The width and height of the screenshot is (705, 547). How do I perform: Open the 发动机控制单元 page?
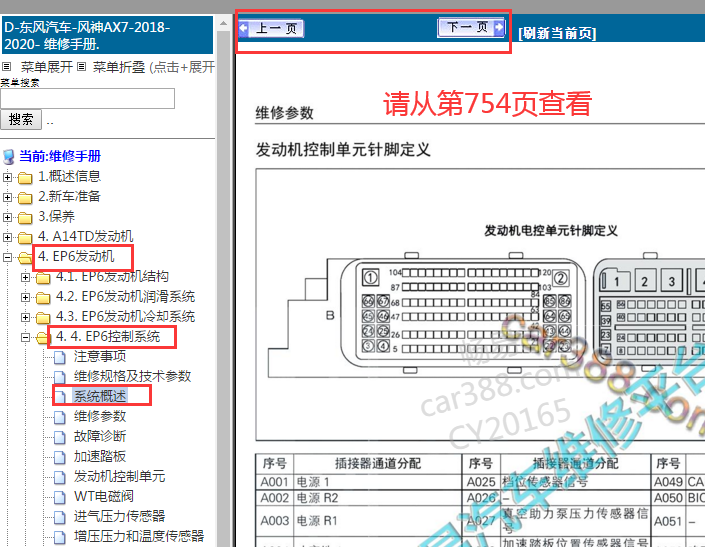point(120,476)
